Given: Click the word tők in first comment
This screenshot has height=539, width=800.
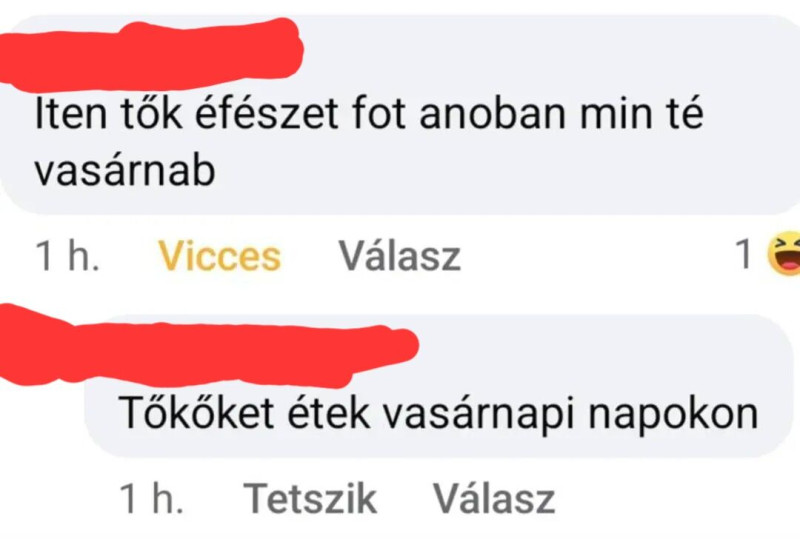Looking at the screenshot, I should tap(151, 113).
